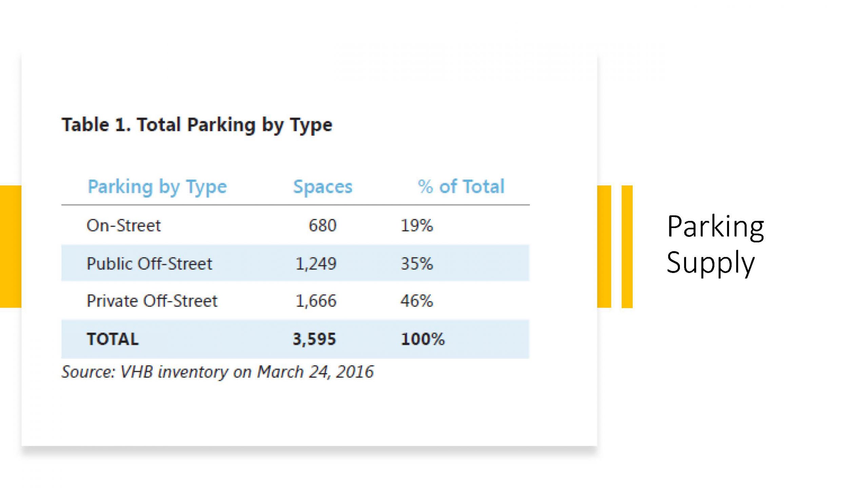
Task: Select the bold 'TOTAL' row label
Action: (x=113, y=339)
